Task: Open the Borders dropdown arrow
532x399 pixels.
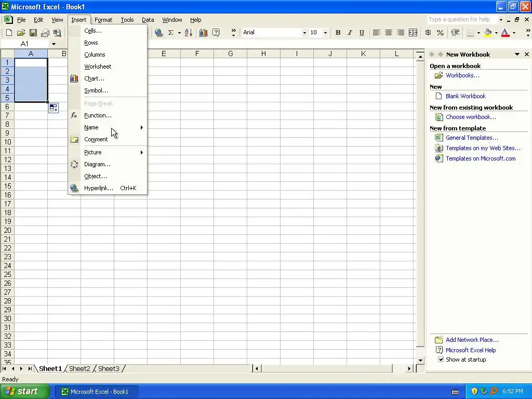Action: click(478, 33)
